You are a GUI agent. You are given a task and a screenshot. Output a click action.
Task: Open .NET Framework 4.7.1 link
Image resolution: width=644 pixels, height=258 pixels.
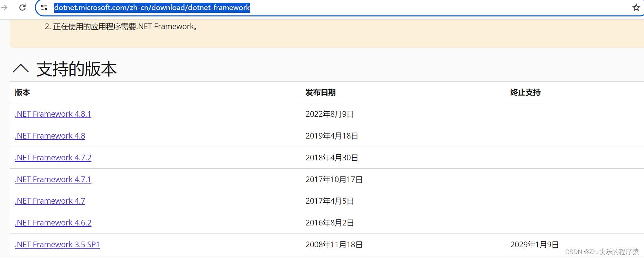(x=53, y=179)
